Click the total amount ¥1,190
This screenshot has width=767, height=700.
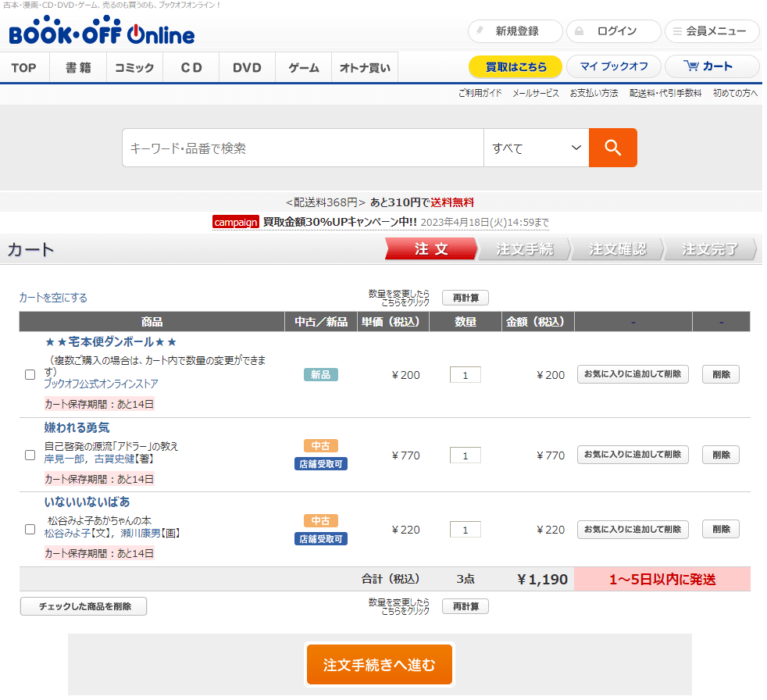point(543,579)
